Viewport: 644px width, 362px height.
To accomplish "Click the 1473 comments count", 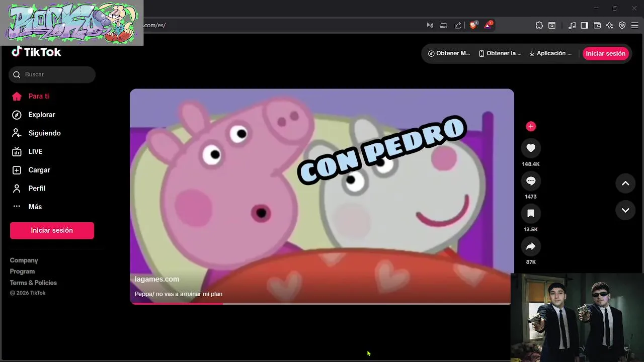I will click(531, 197).
